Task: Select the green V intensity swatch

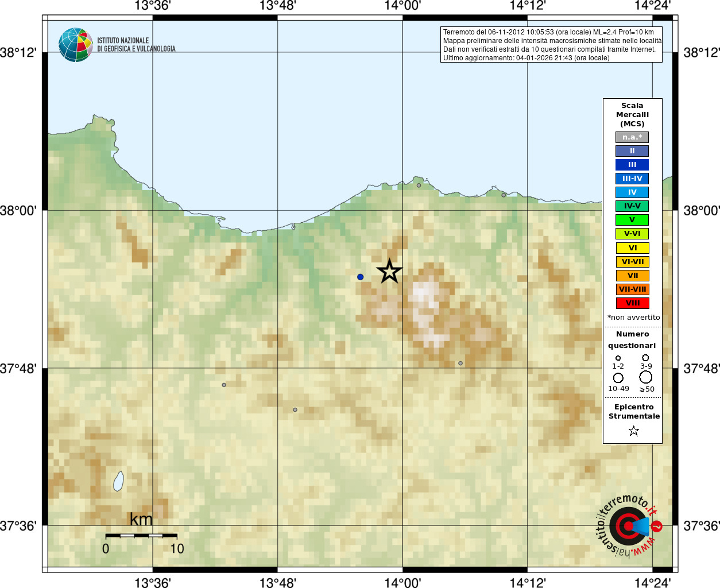Action: click(x=632, y=220)
